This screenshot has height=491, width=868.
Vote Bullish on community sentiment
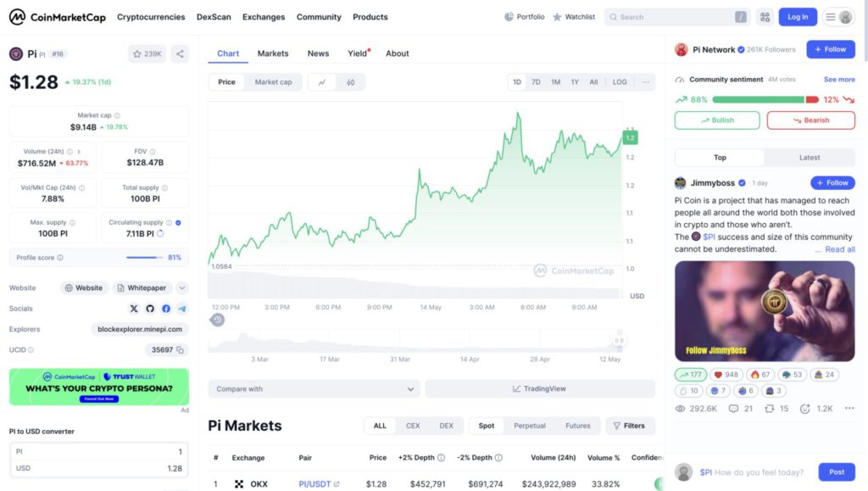coord(717,120)
